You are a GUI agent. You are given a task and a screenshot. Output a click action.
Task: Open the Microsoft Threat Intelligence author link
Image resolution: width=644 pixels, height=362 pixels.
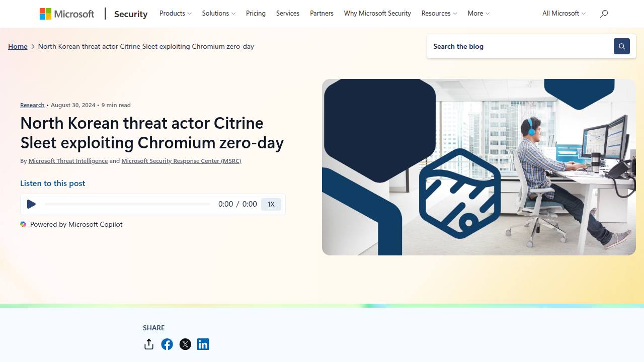[68, 161]
